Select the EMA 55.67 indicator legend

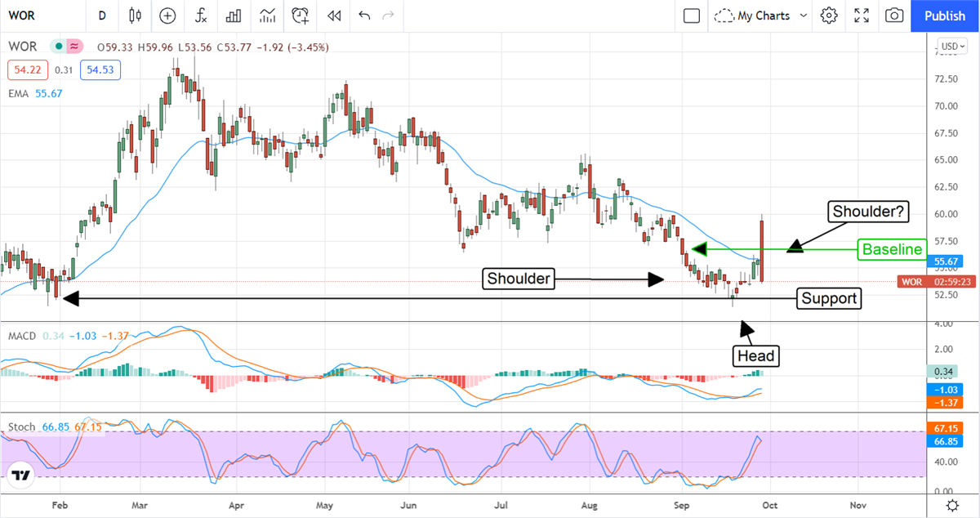coord(35,94)
